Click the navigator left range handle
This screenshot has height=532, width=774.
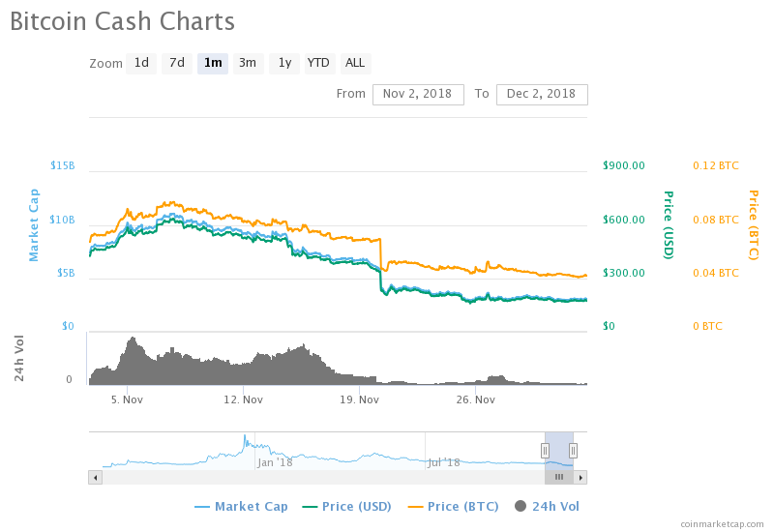(x=545, y=450)
